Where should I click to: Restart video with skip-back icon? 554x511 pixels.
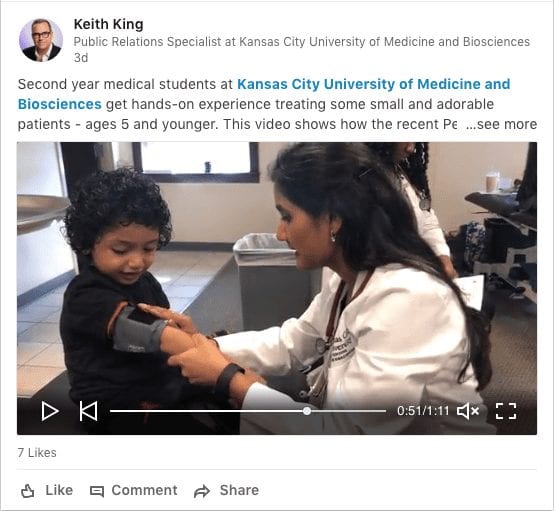(88, 411)
